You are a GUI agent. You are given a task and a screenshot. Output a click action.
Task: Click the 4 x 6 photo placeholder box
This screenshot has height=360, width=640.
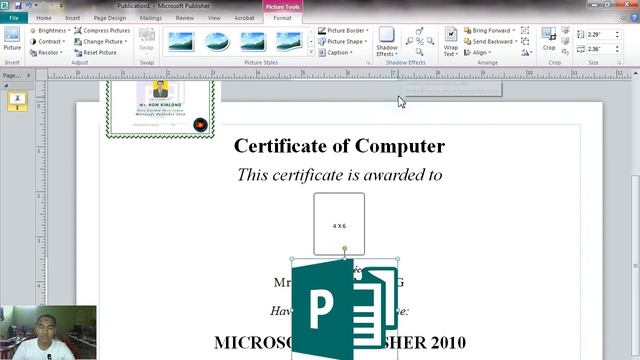tap(339, 224)
